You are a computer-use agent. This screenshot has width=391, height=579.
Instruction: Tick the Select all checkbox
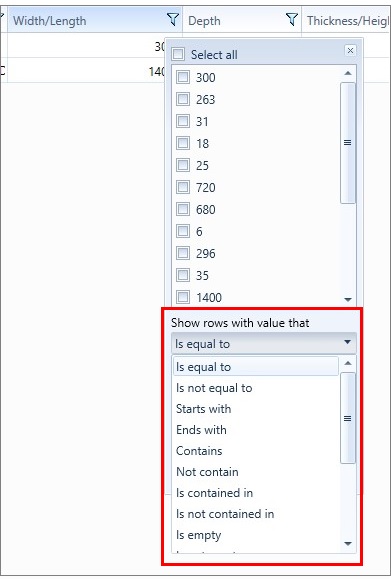[178, 54]
